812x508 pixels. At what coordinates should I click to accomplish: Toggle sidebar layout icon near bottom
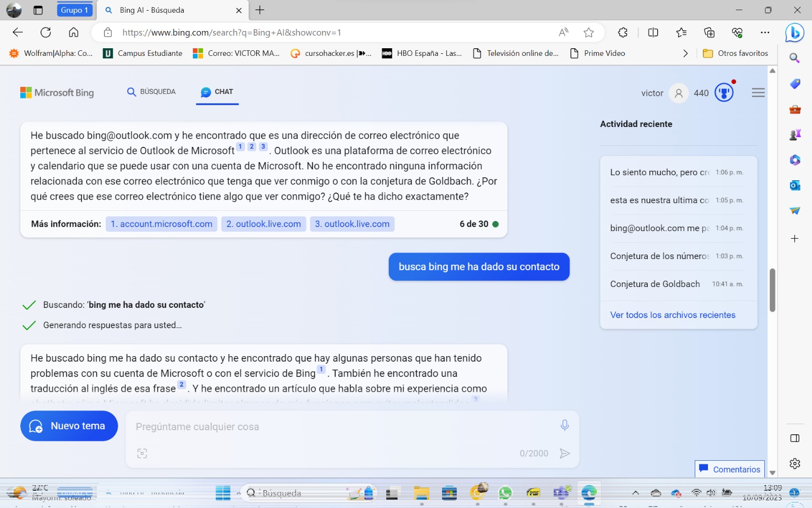(x=795, y=438)
